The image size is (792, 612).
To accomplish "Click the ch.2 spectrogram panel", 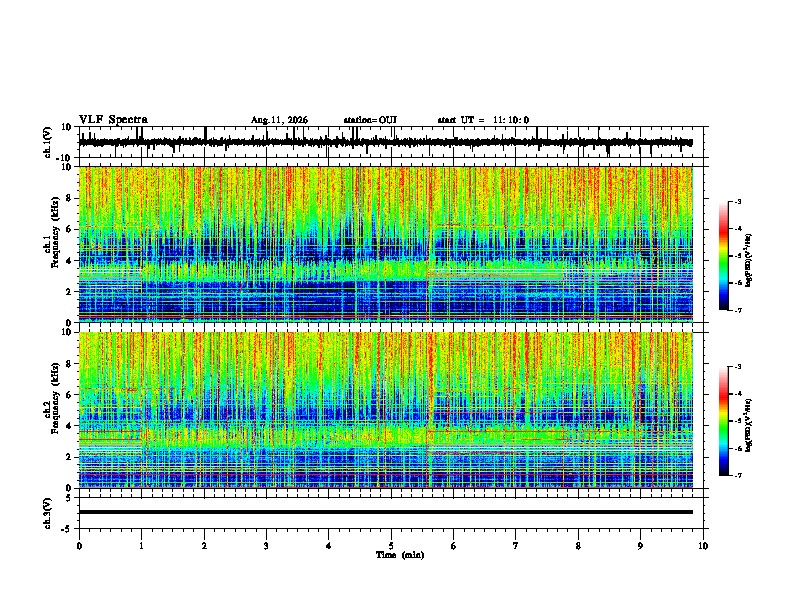I will point(386,410).
